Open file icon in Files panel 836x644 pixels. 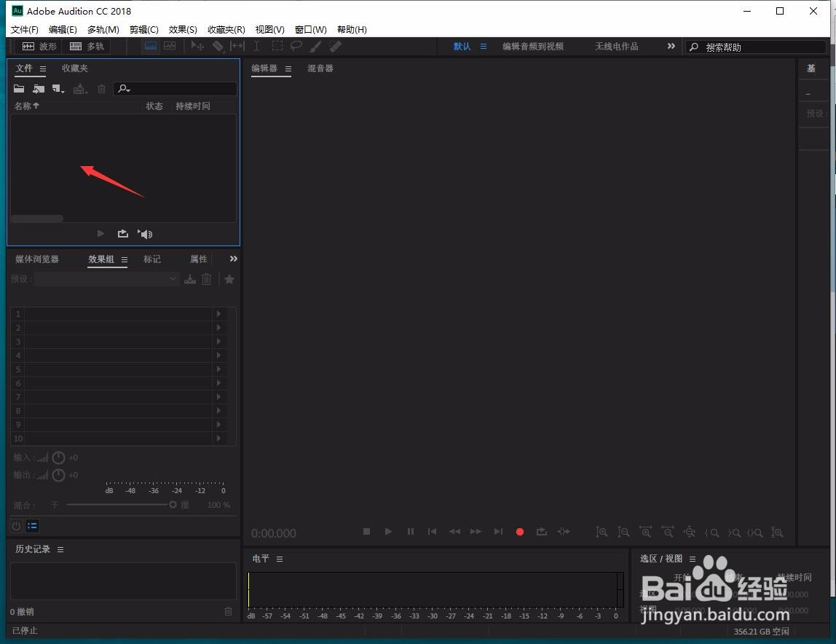click(x=19, y=89)
